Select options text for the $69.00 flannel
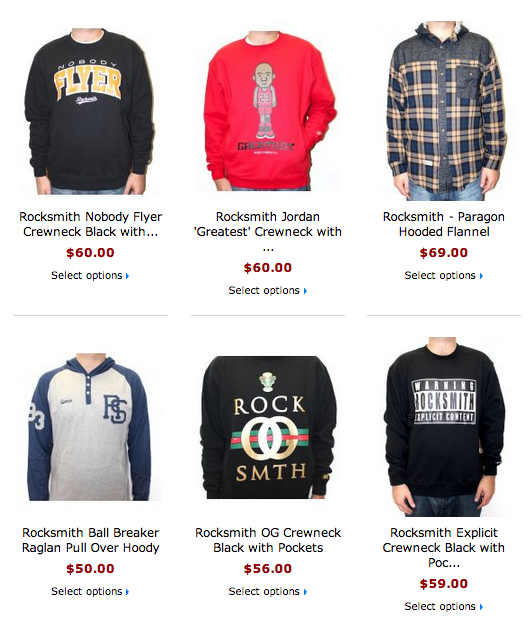 click(440, 276)
